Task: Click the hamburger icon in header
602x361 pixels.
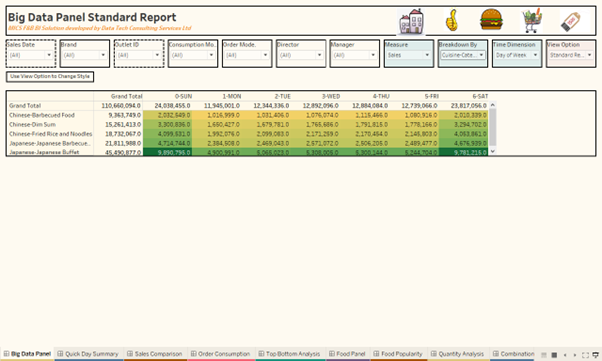Action: tap(491, 20)
